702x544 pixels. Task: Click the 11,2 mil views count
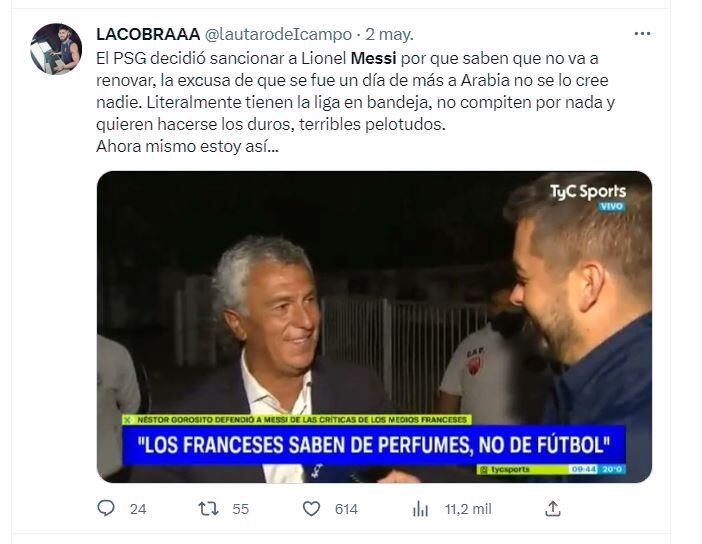[468, 509]
